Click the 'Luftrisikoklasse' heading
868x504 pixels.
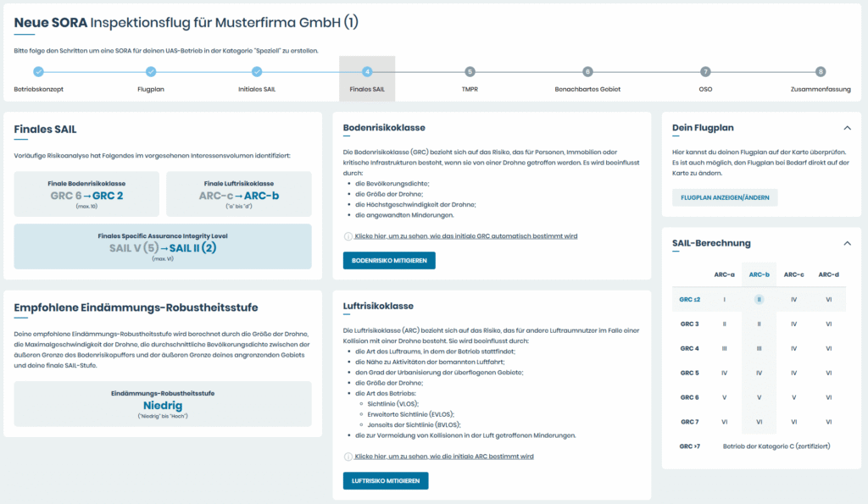tap(378, 306)
